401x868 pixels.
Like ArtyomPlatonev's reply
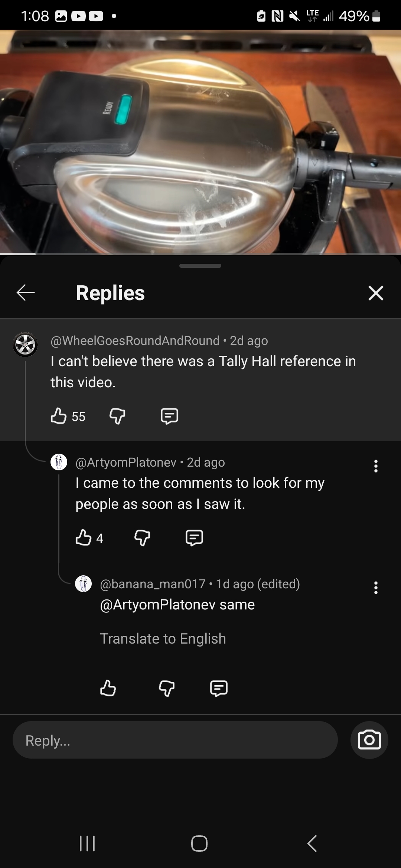coord(84,537)
